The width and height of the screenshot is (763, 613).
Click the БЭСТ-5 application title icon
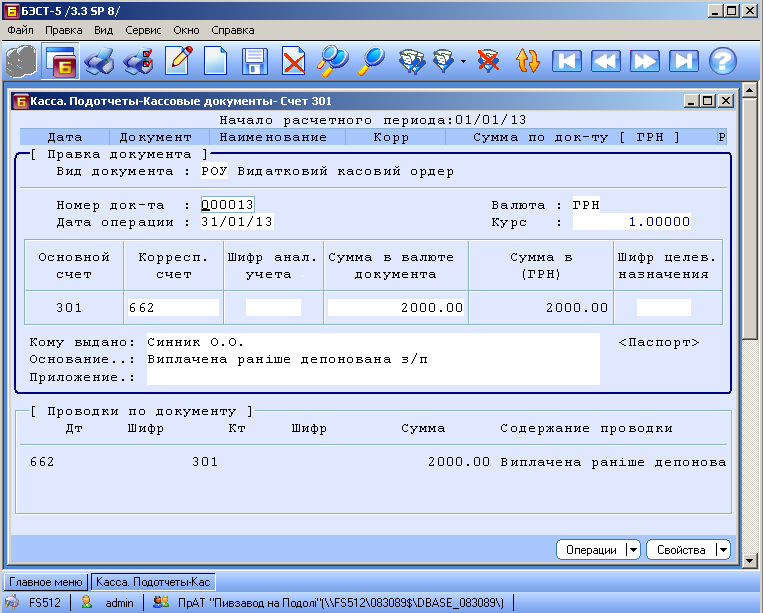[12, 11]
